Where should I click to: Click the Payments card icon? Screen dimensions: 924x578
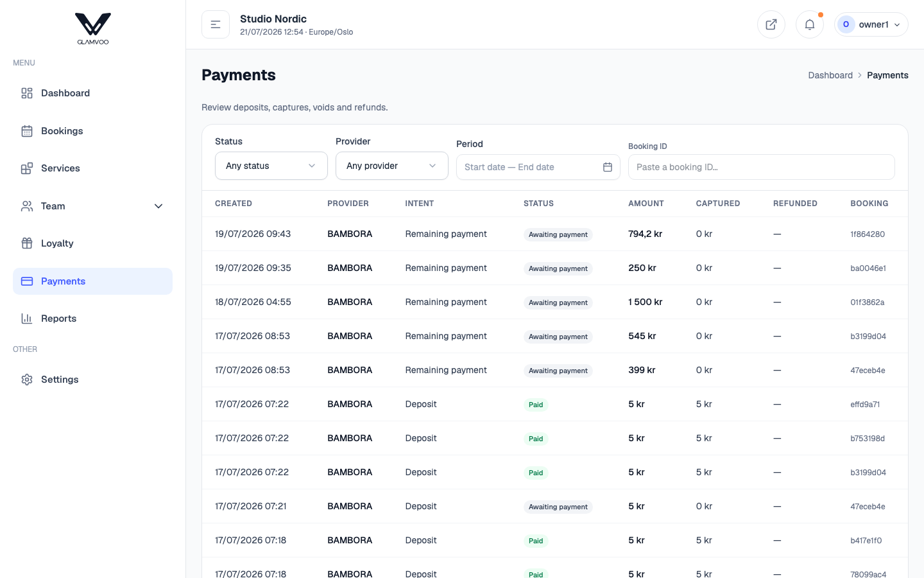(27, 281)
